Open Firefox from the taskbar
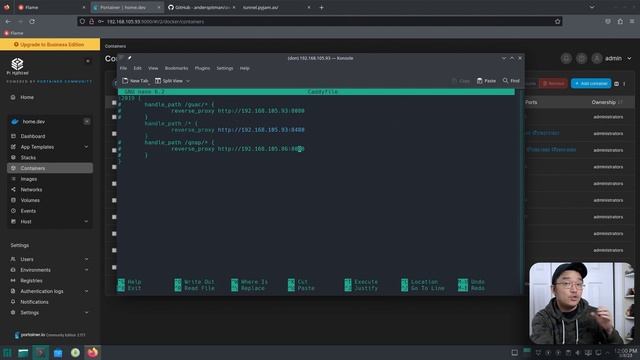The width and height of the screenshot is (640, 360). pos(93,353)
